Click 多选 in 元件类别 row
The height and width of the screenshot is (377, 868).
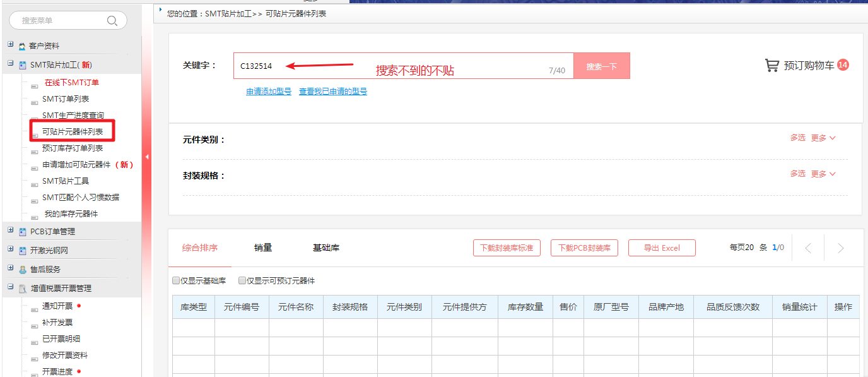coord(797,138)
